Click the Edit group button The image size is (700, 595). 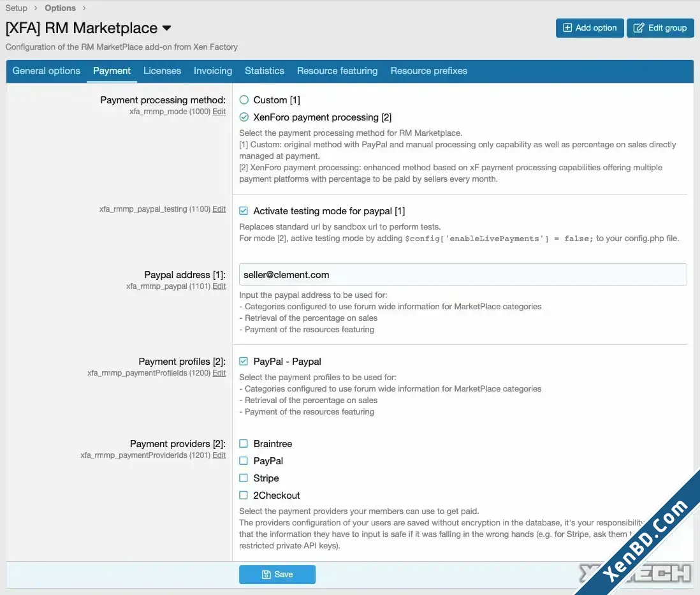click(x=660, y=27)
